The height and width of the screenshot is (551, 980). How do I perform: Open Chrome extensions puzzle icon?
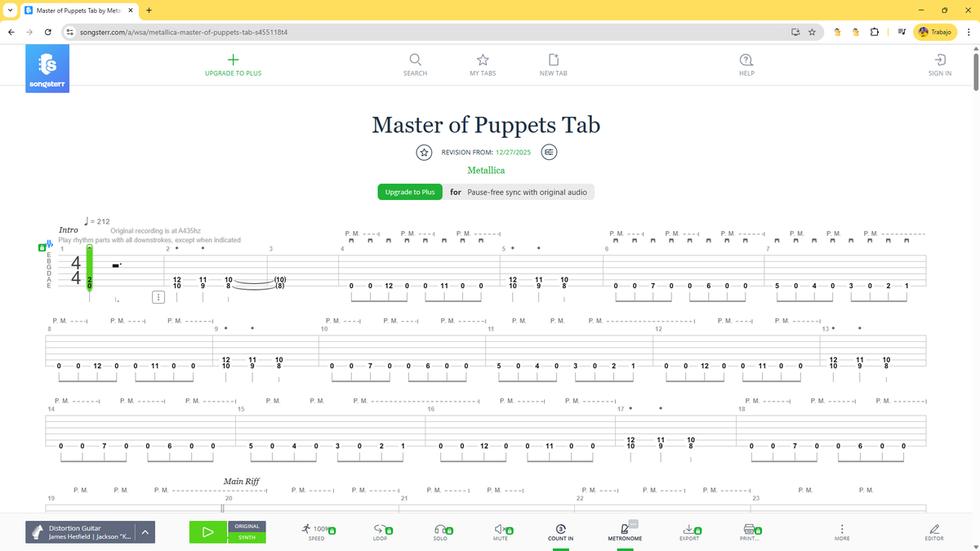coord(875,32)
